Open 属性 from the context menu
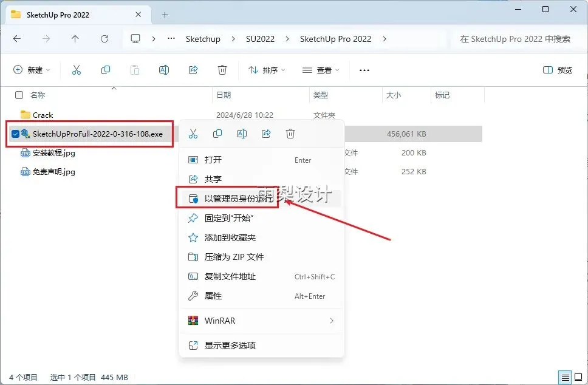The width and height of the screenshot is (588, 385). (x=261, y=296)
